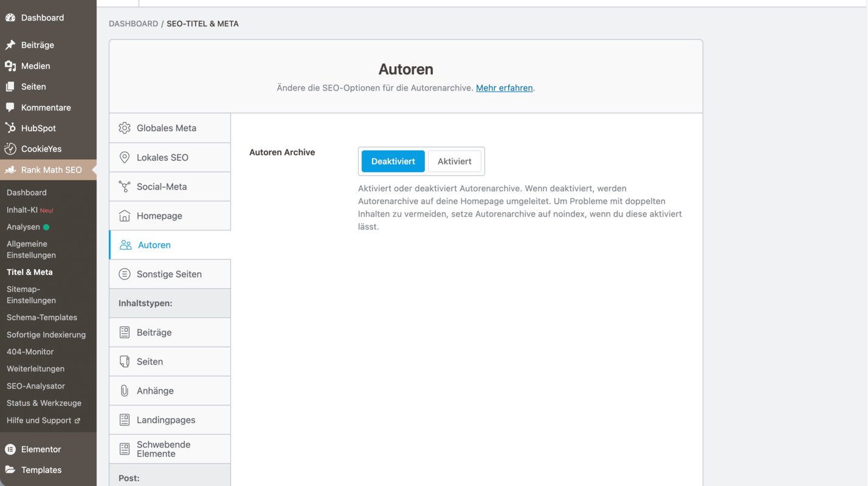Click the Medien icon in admin menu
Viewport: 868px width, 486px height.
coord(10,66)
